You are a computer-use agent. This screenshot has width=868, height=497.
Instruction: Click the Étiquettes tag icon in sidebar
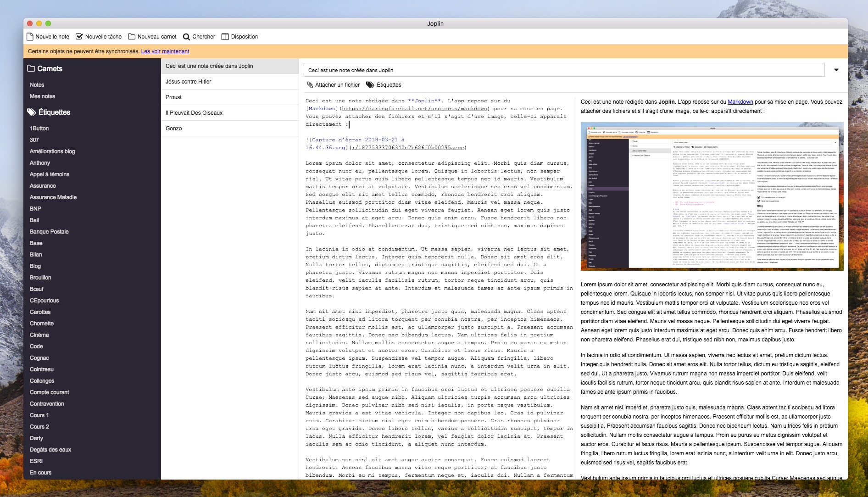click(32, 112)
